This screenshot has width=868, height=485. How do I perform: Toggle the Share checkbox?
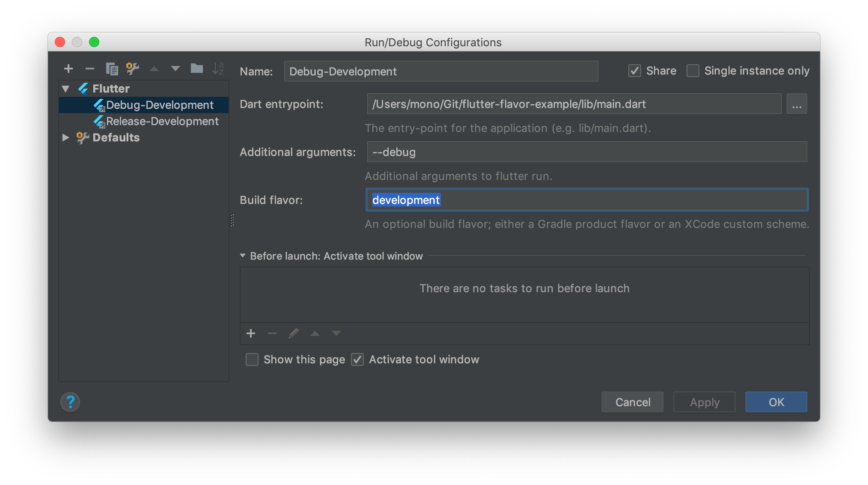click(x=635, y=71)
